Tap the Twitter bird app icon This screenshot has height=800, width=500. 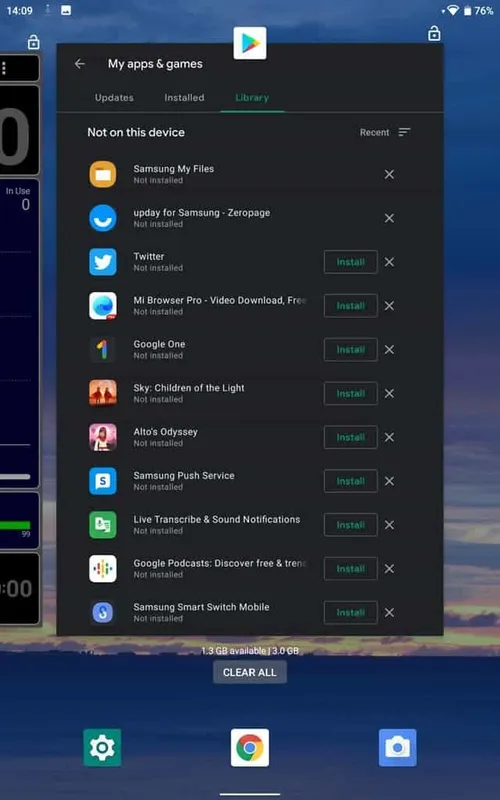point(103,262)
